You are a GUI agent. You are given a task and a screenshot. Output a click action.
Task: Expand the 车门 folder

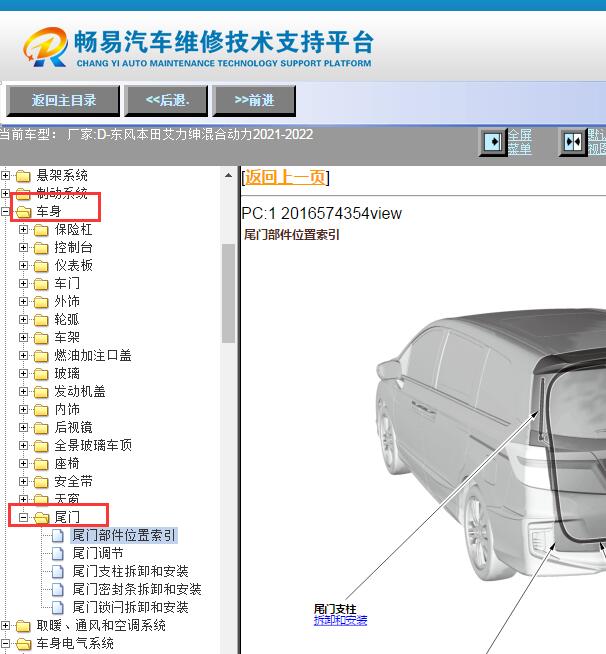click(23, 284)
